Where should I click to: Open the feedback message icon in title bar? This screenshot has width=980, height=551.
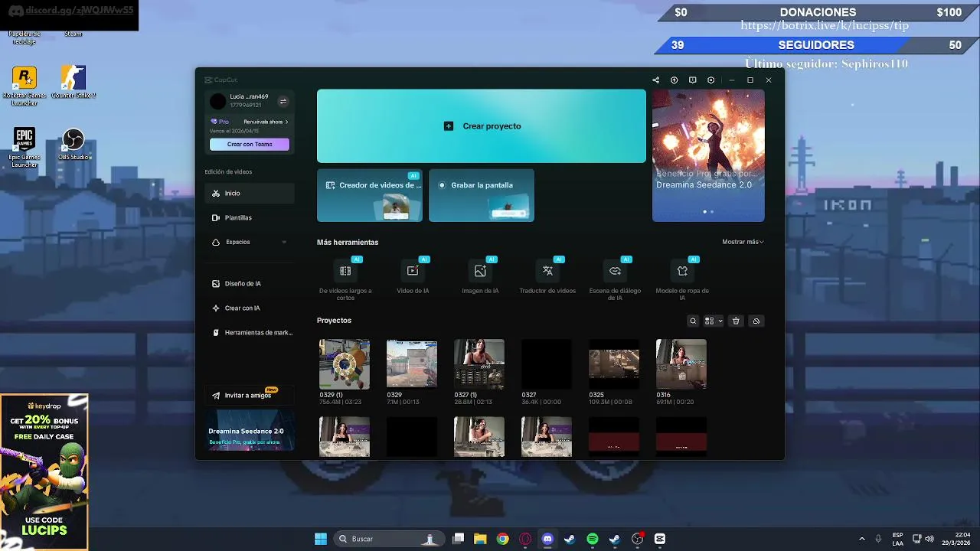692,80
